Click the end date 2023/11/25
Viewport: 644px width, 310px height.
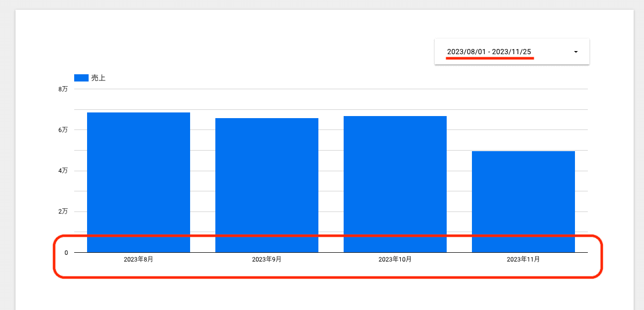(512, 52)
